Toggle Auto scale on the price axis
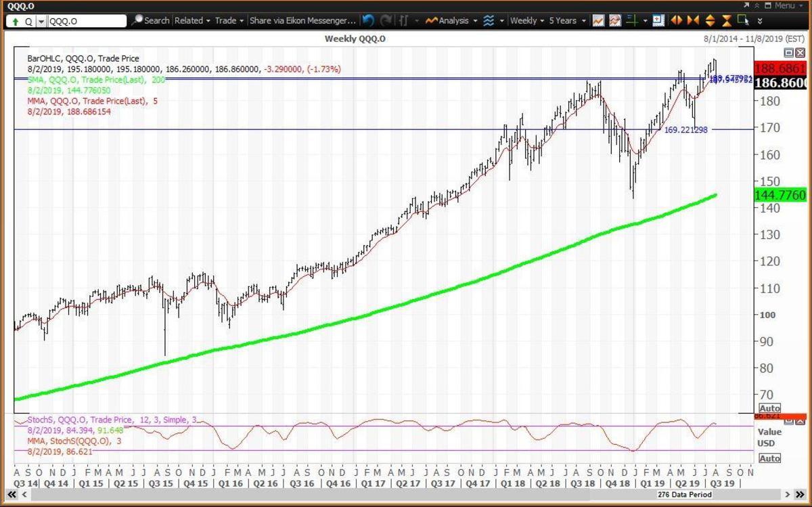The width and height of the screenshot is (812, 507). pyautogui.click(x=769, y=408)
